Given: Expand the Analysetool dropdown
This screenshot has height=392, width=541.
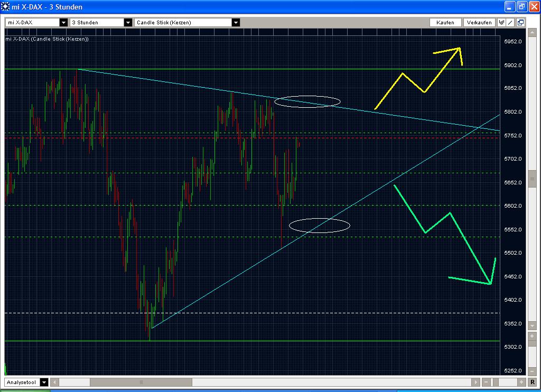Looking at the screenshot, I should pos(44,382).
